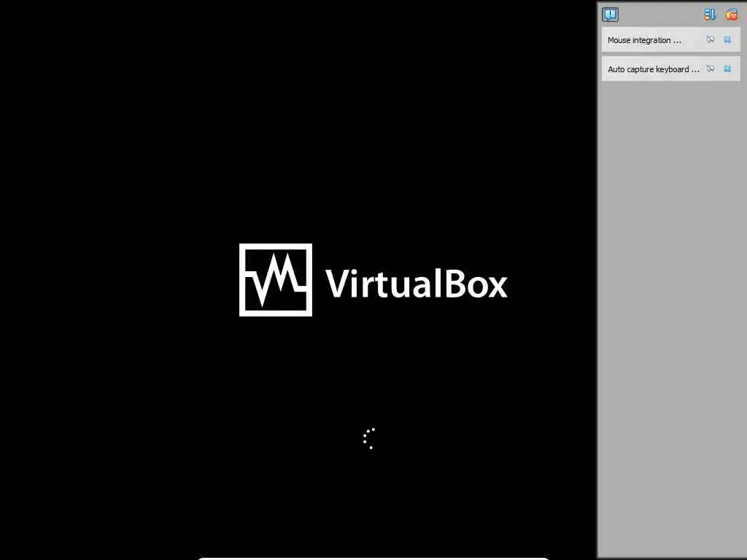This screenshot has width=747, height=560.
Task: Click the delete finished notifications icon
Action: pos(731,15)
